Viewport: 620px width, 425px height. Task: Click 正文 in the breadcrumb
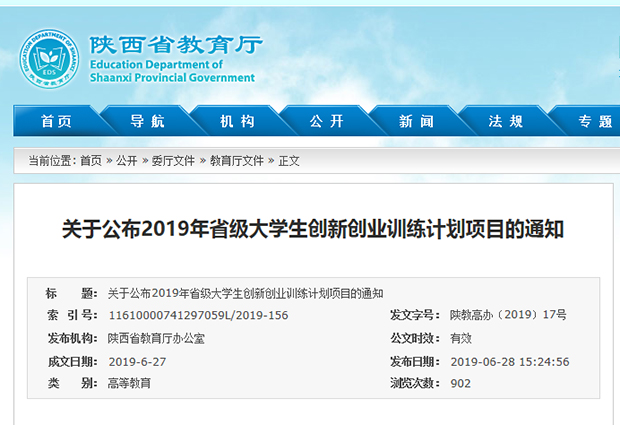click(x=289, y=161)
